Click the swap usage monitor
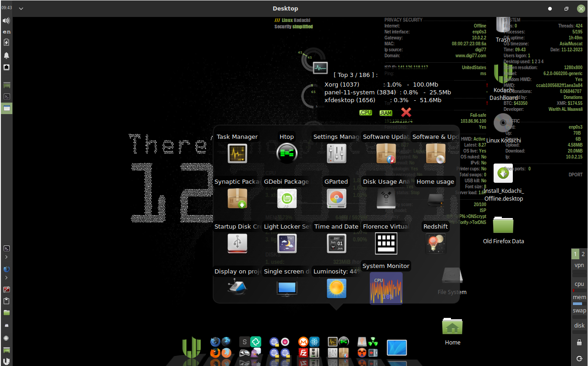This screenshot has width=588, height=366. coord(579,313)
